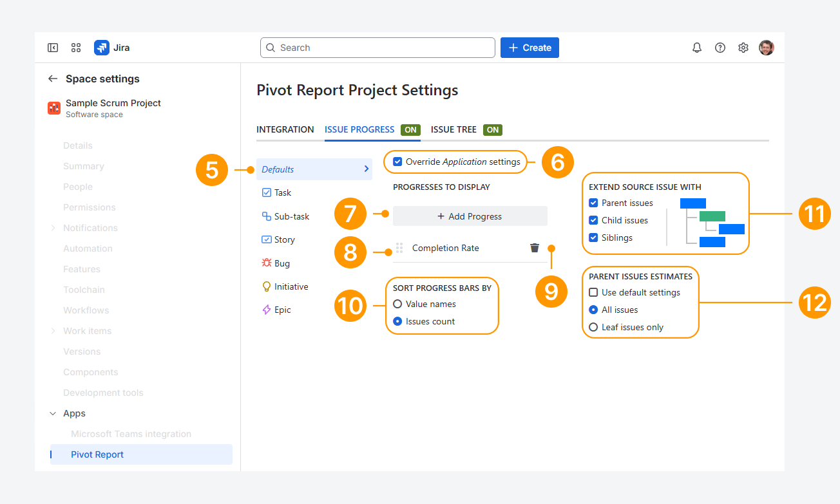
Task: Click the Initiative lightbulb icon
Action: click(x=267, y=286)
